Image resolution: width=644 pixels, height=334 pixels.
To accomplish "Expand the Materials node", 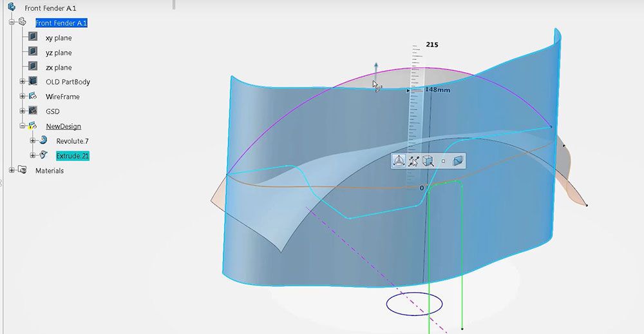I will (x=12, y=170).
